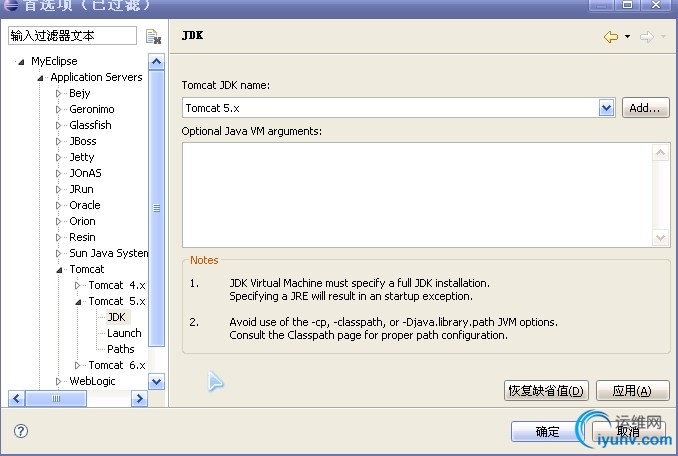Click the 应用(A) button
The image size is (678, 456).
coord(632,391)
